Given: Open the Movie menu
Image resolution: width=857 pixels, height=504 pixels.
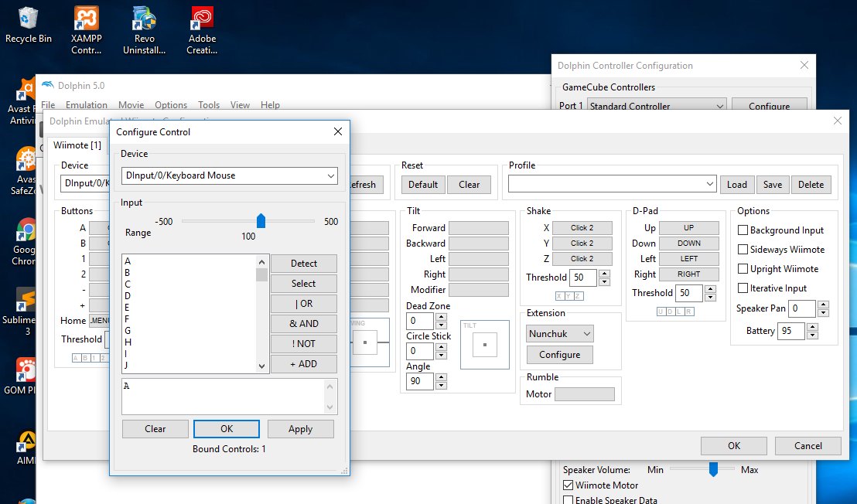Looking at the screenshot, I should click(x=131, y=105).
